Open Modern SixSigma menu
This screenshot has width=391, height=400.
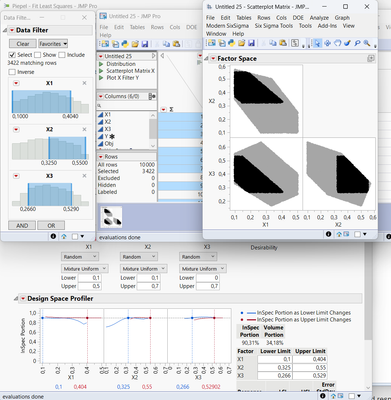[x=227, y=26]
